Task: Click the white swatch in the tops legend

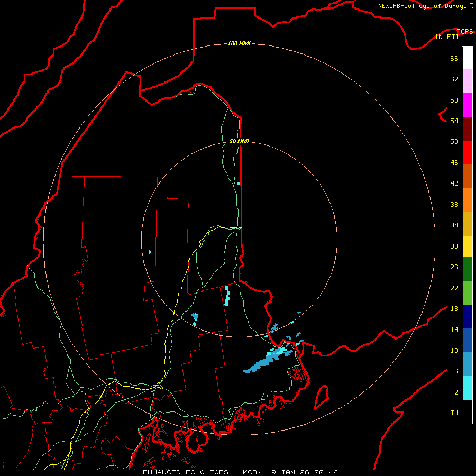Action: pos(467,58)
